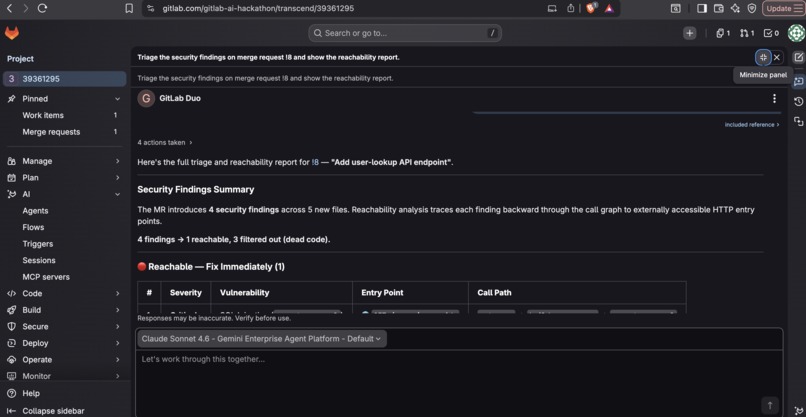Open Brave Rewards triangle icon
This screenshot has width=806, height=417.
pos(609,8)
